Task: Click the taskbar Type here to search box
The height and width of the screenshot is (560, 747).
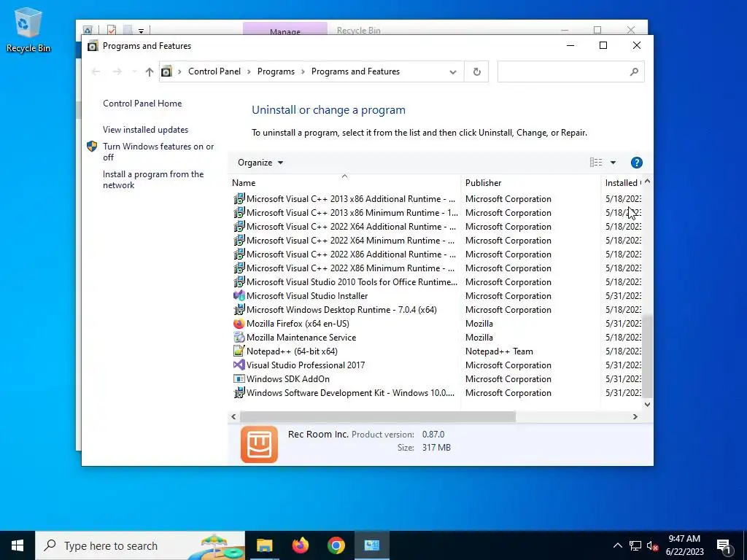Action: 140,545
